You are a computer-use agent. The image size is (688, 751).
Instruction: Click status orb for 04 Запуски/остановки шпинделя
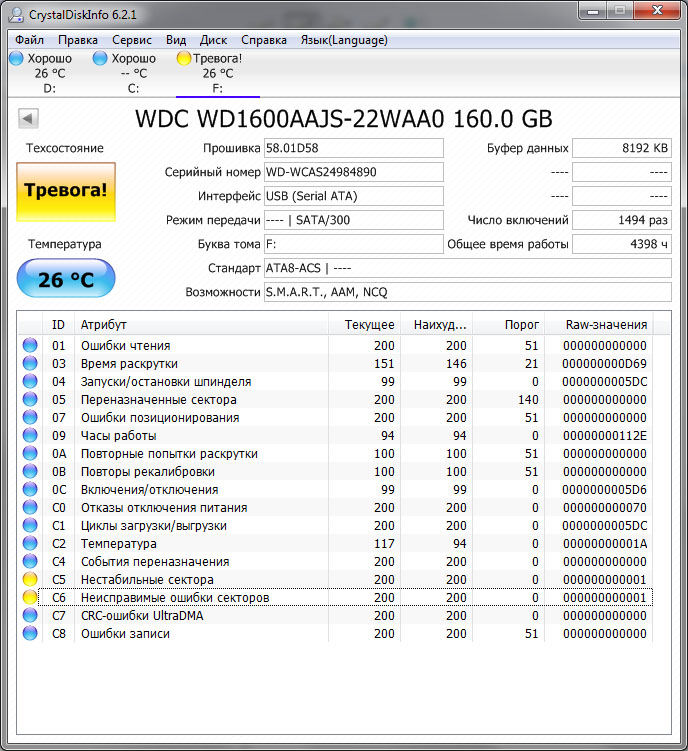(30, 381)
